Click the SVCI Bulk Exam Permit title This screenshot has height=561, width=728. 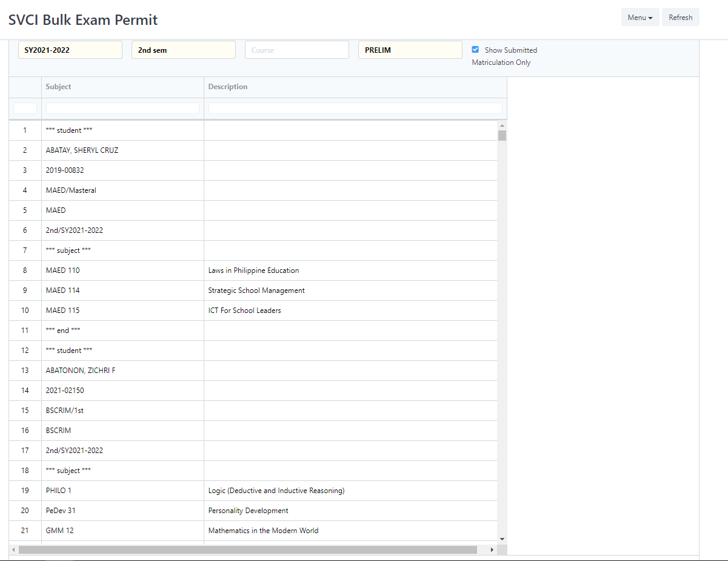click(83, 20)
